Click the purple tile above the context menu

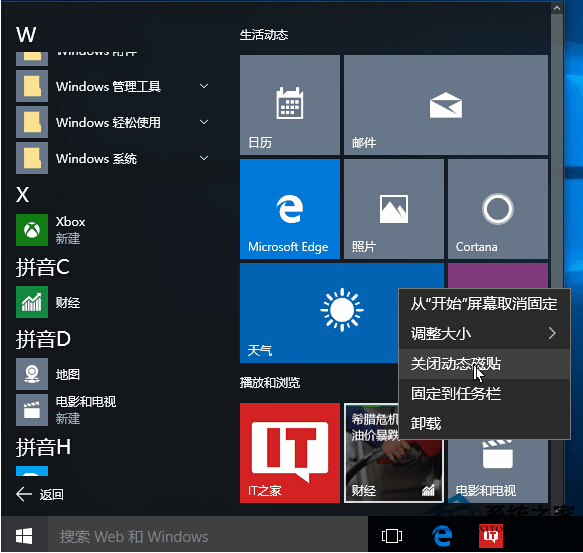coord(498,276)
